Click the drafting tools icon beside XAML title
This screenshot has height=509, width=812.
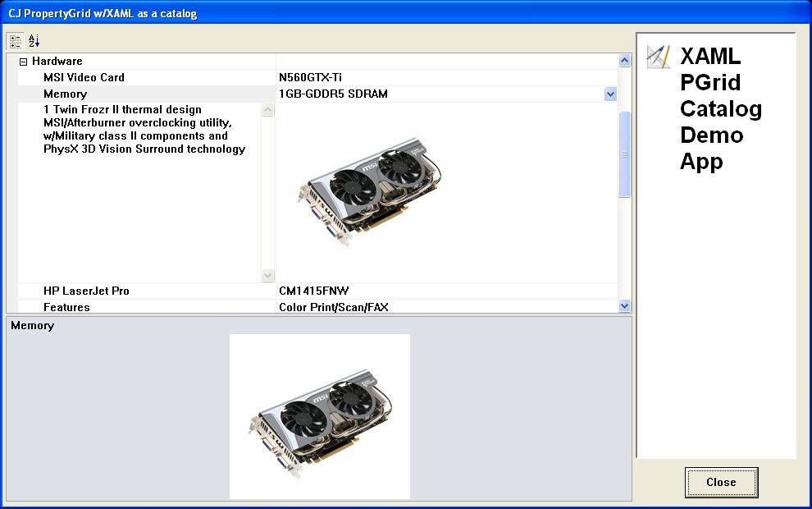pyautogui.click(x=658, y=57)
